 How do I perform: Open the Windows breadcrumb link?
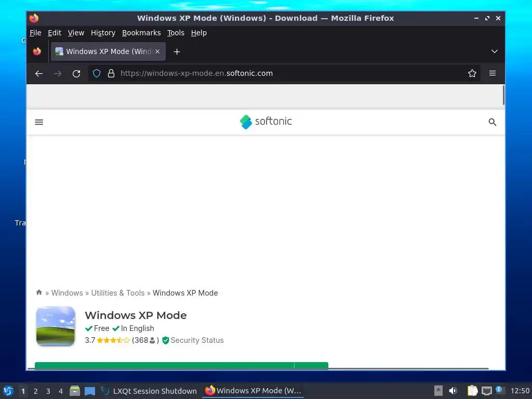coord(67,293)
